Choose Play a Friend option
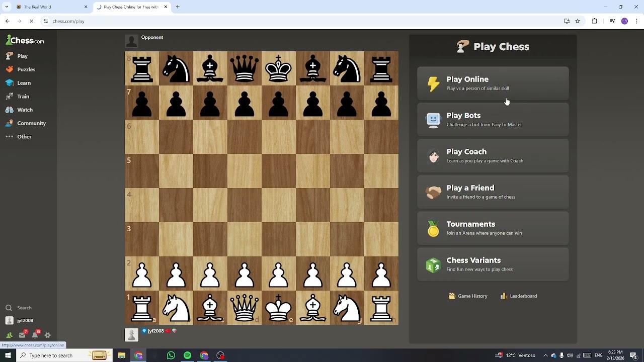Image resolution: width=644 pixels, height=362 pixels. 493,192
